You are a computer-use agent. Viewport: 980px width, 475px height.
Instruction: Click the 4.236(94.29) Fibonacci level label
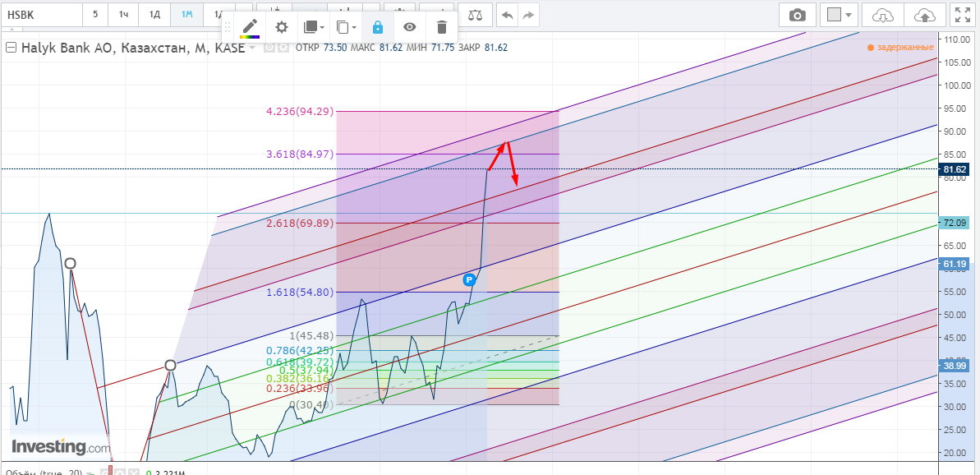coord(300,111)
